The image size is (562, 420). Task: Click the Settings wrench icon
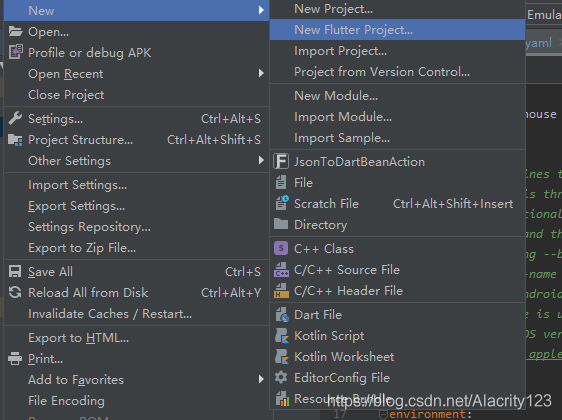click(x=15, y=118)
